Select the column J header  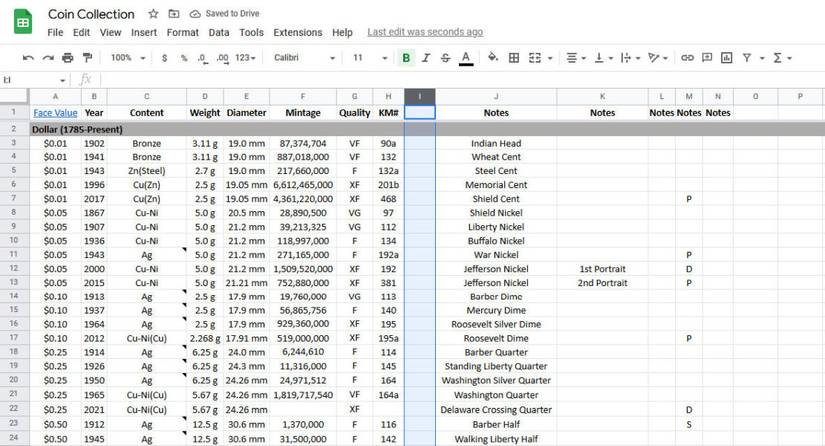click(495, 96)
